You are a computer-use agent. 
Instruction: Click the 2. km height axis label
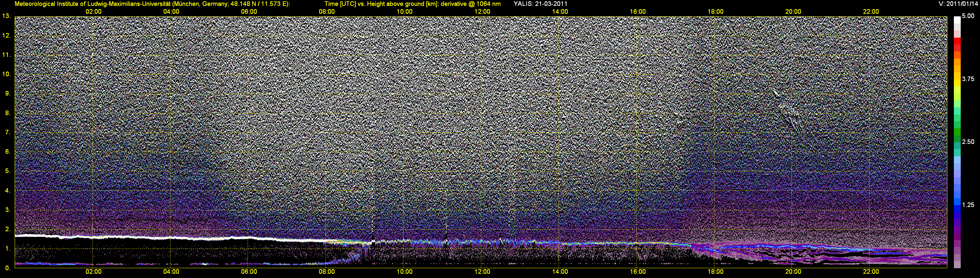8,229
